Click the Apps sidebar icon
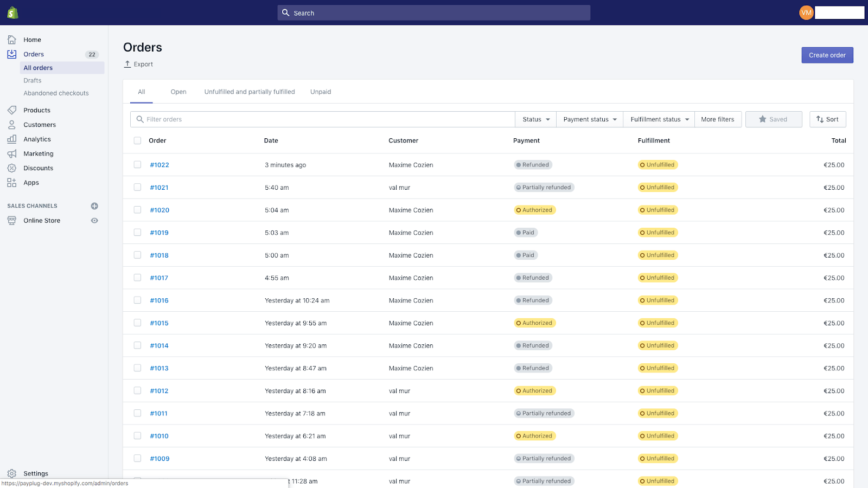The height and width of the screenshot is (488, 868). point(12,182)
